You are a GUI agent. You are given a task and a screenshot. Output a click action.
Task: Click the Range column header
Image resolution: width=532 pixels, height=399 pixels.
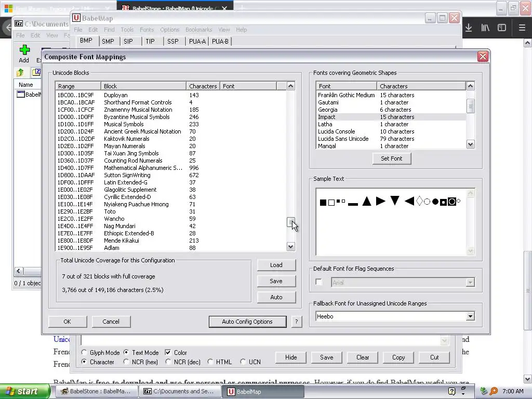pyautogui.click(x=78, y=86)
